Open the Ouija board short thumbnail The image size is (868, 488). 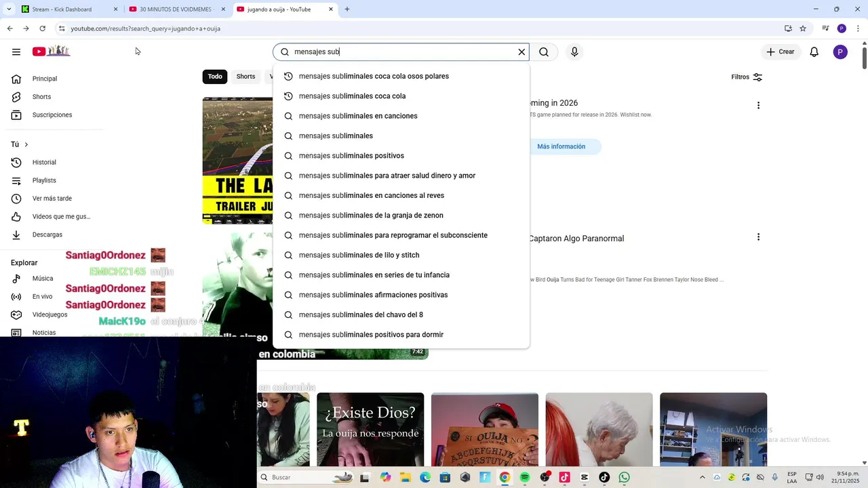pyautogui.click(x=485, y=430)
